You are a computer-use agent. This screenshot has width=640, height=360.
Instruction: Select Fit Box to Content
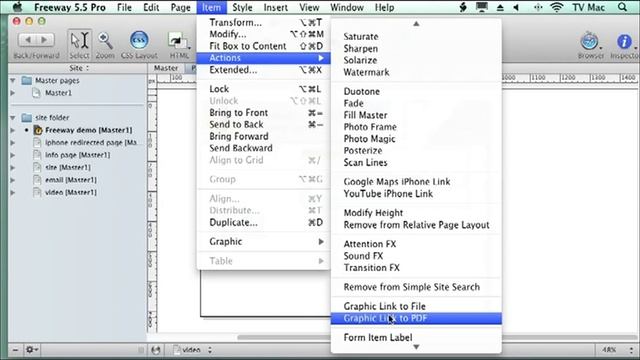pos(263,46)
